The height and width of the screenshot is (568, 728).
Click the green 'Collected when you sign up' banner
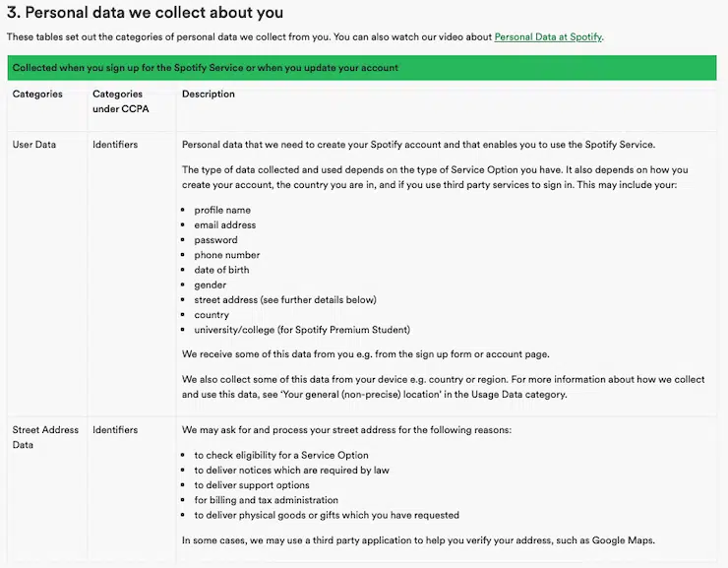(362, 68)
